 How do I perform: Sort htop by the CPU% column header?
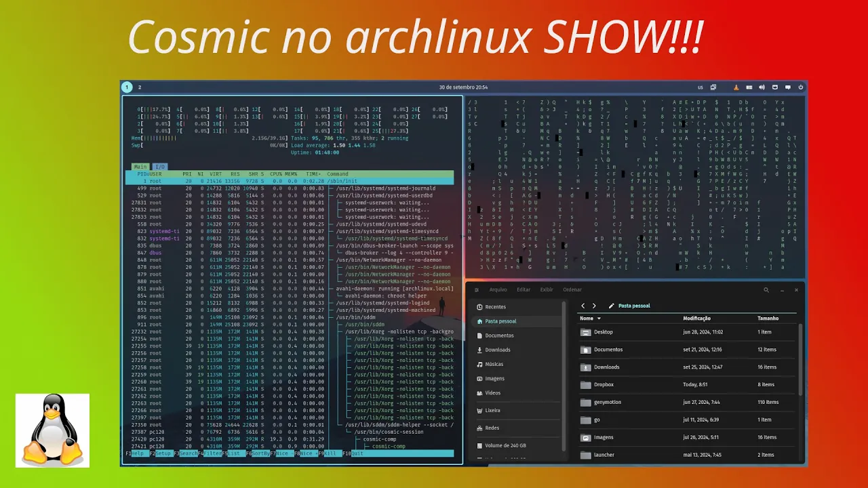click(275, 174)
